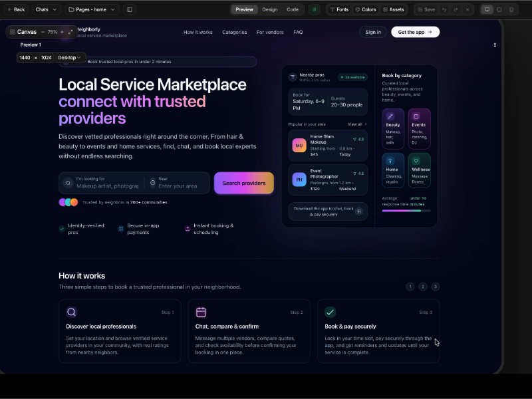Open the Chats dropdown

(x=45, y=10)
